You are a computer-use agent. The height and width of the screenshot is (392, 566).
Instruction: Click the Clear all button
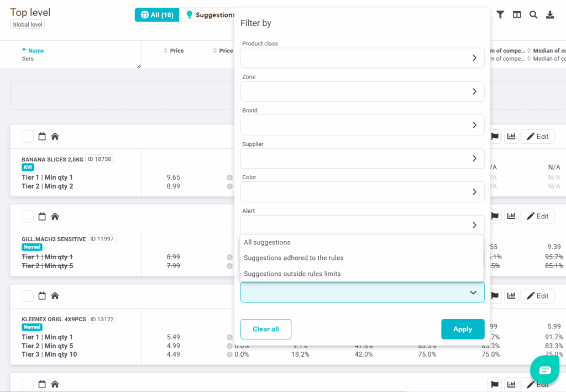(x=265, y=329)
